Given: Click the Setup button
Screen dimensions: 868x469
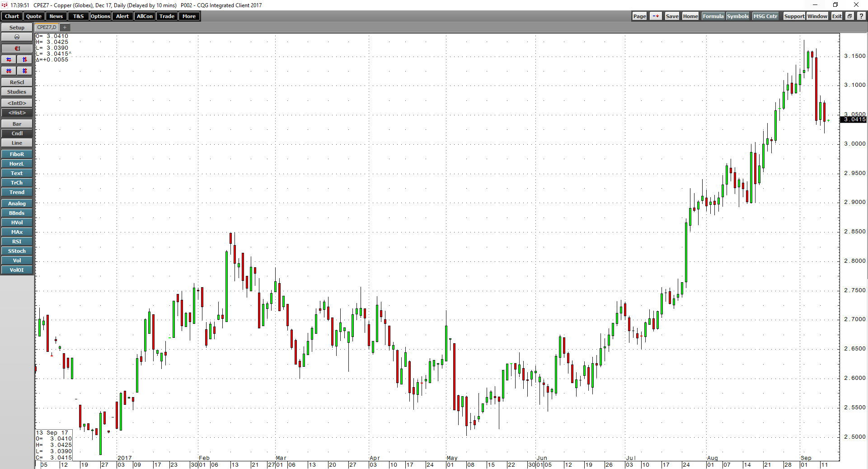Looking at the screenshot, I should click(17, 28).
